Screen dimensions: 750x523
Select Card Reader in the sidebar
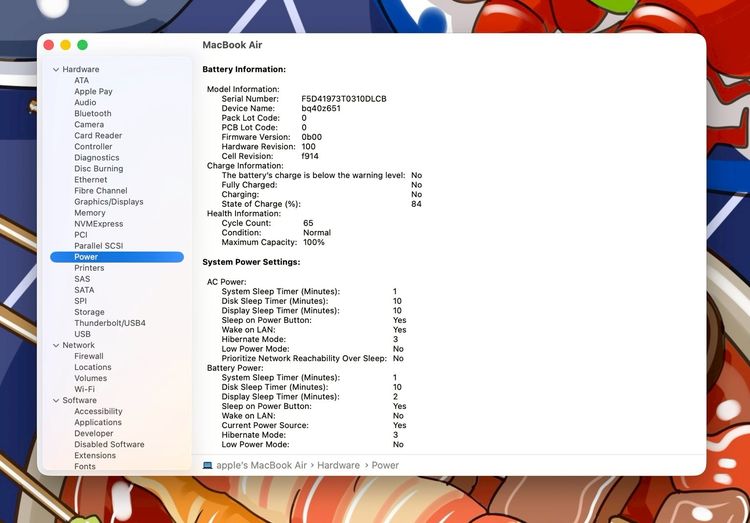tap(98, 135)
